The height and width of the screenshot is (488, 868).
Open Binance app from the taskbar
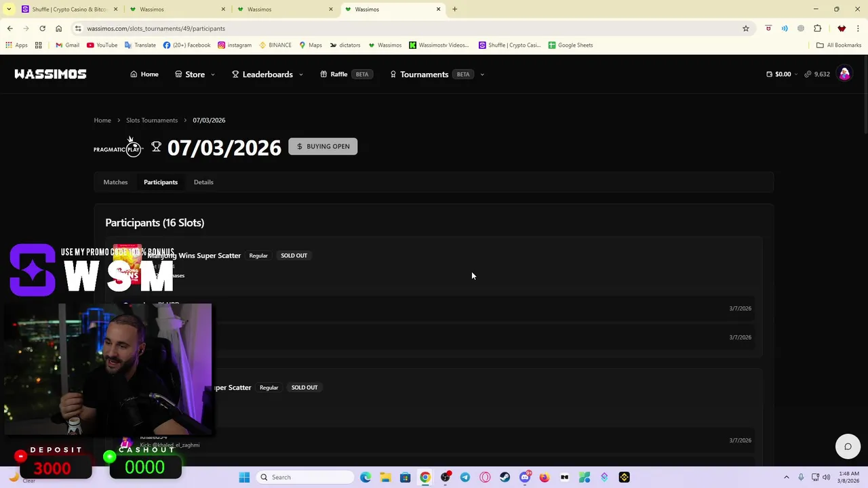pyautogui.click(x=625, y=477)
